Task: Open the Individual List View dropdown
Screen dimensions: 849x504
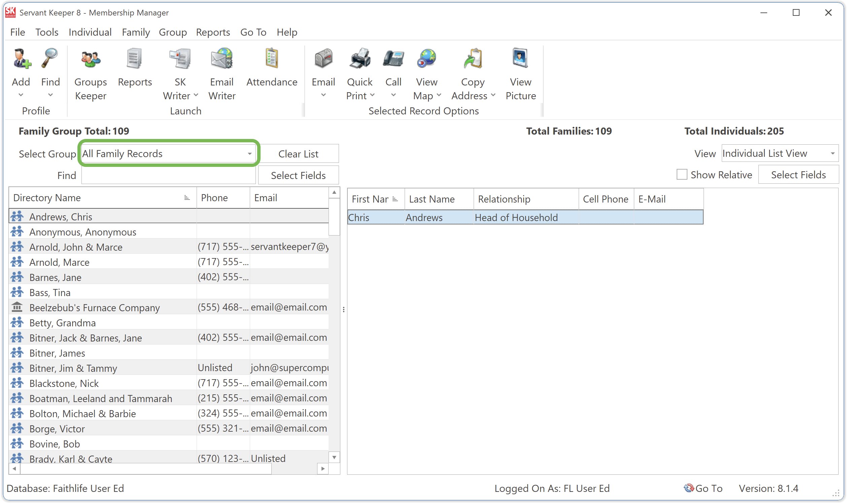Action: pos(833,153)
